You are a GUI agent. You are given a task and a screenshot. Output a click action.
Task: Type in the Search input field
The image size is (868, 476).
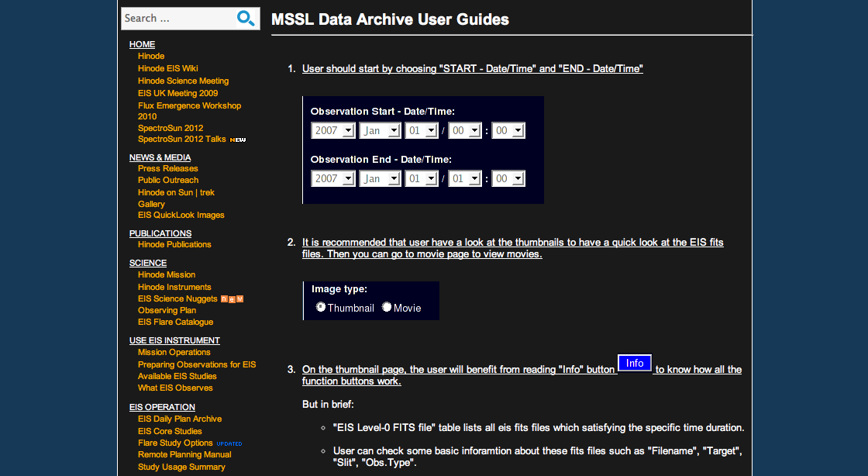pyautogui.click(x=178, y=19)
